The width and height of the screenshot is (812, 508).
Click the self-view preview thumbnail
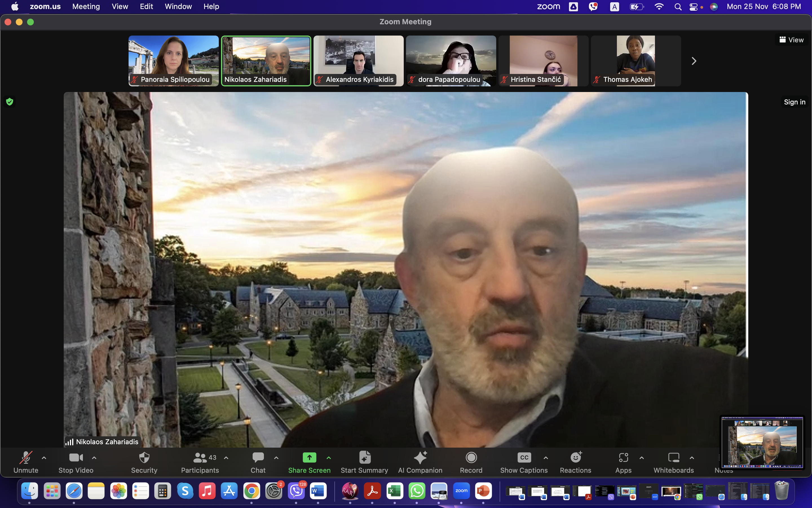(762, 442)
